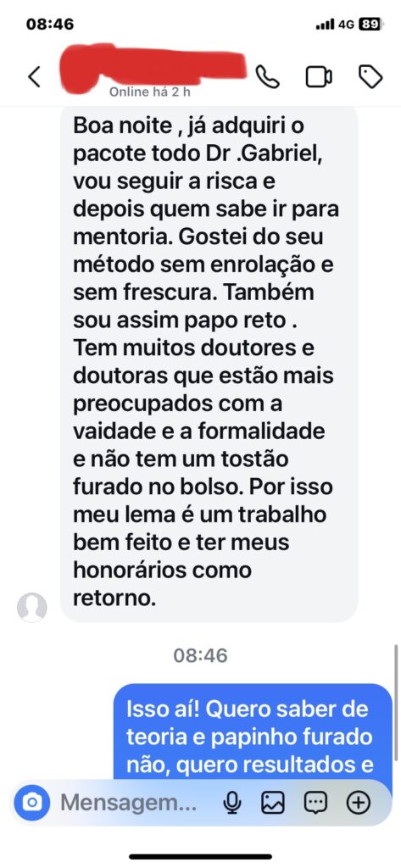The image size is (401, 868).
Task: Tap the home indicator bar at bottom
Action: point(200,856)
